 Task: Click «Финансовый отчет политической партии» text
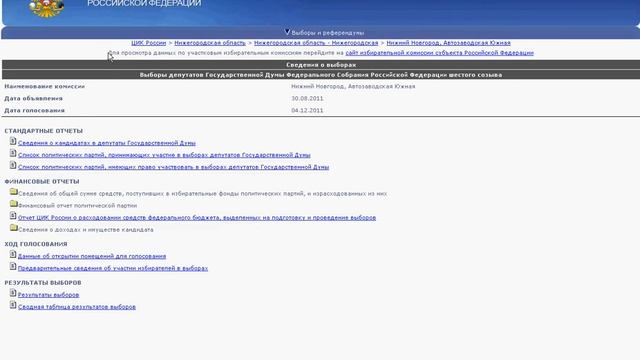pyautogui.click(x=78, y=206)
